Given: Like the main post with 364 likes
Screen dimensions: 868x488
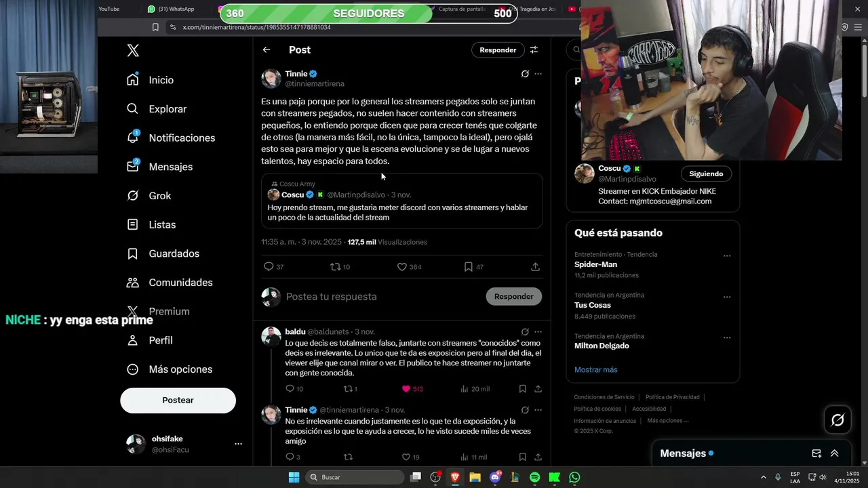Looking at the screenshot, I should pyautogui.click(x=402, y=267).
